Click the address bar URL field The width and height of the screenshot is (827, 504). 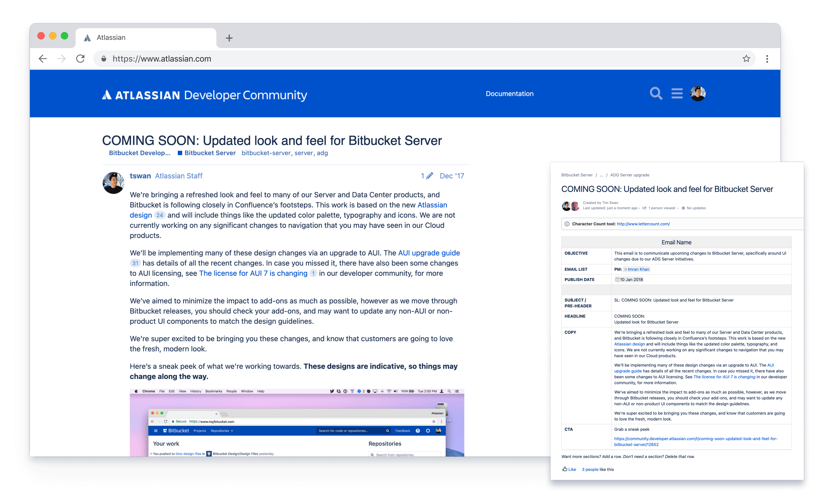[403, 59]
